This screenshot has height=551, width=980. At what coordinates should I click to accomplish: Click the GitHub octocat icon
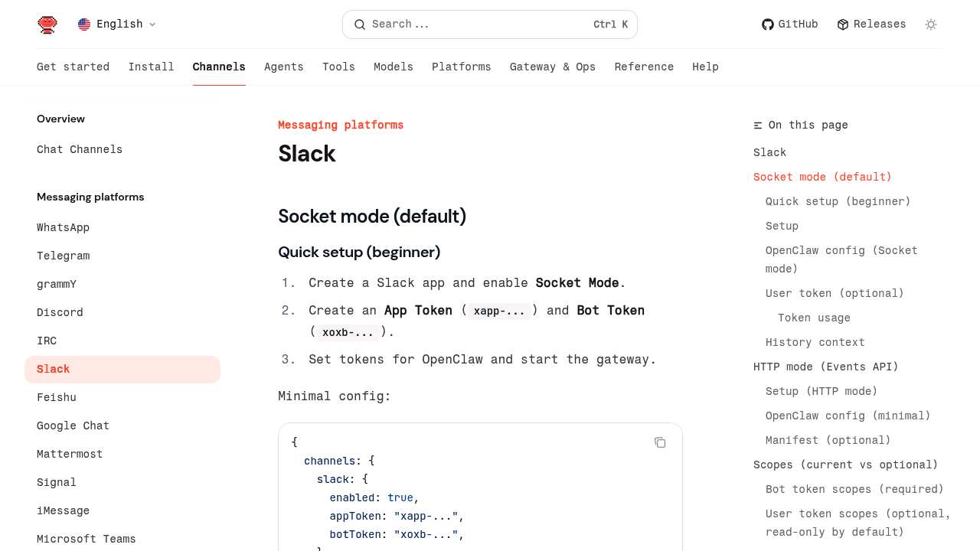767,24
